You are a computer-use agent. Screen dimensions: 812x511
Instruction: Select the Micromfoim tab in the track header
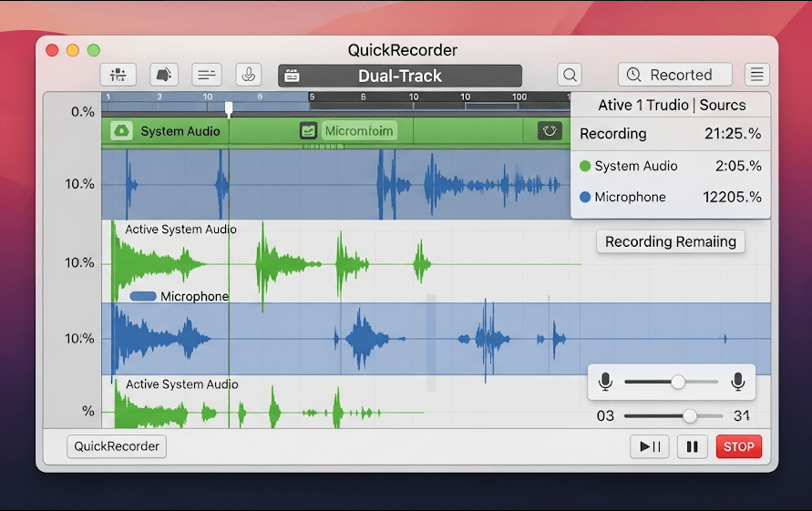coord(358,131)
